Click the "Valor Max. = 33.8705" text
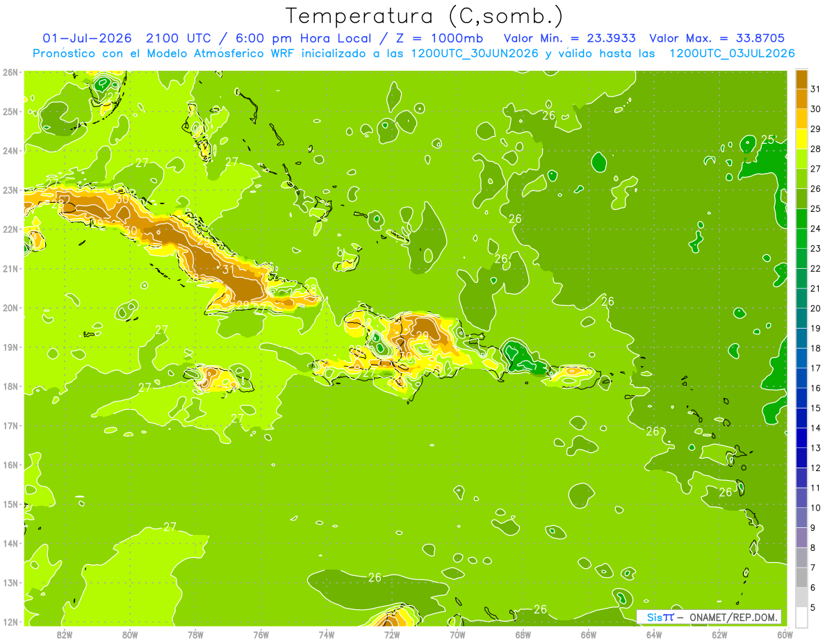834x644 pixels. (x=717, y=38)
